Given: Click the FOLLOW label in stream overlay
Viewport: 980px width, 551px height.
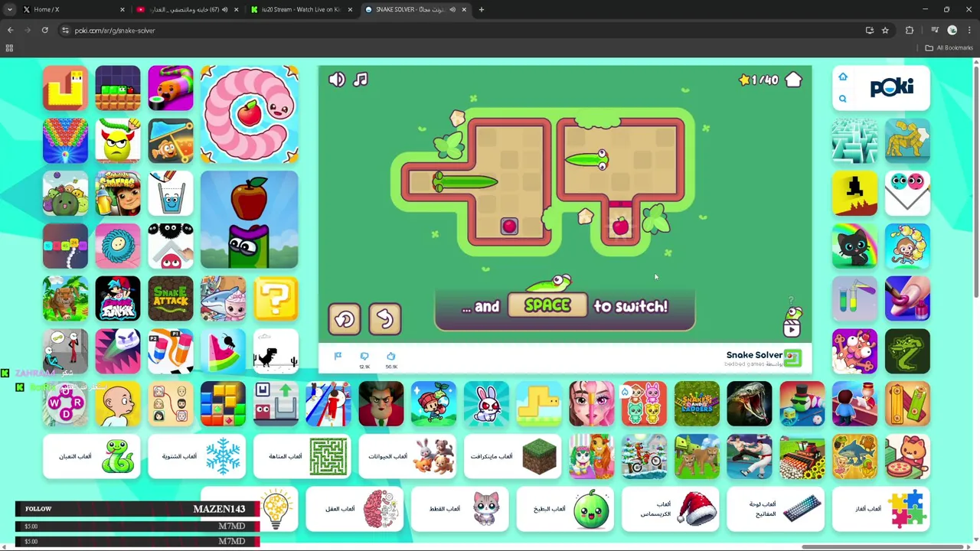Looking at the screenshot, I should coord(38,508).
